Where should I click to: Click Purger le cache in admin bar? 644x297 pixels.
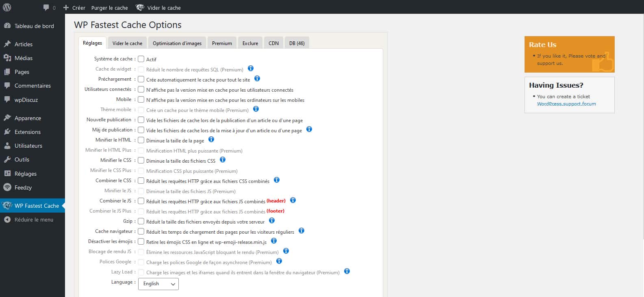(x=110, y=8)
